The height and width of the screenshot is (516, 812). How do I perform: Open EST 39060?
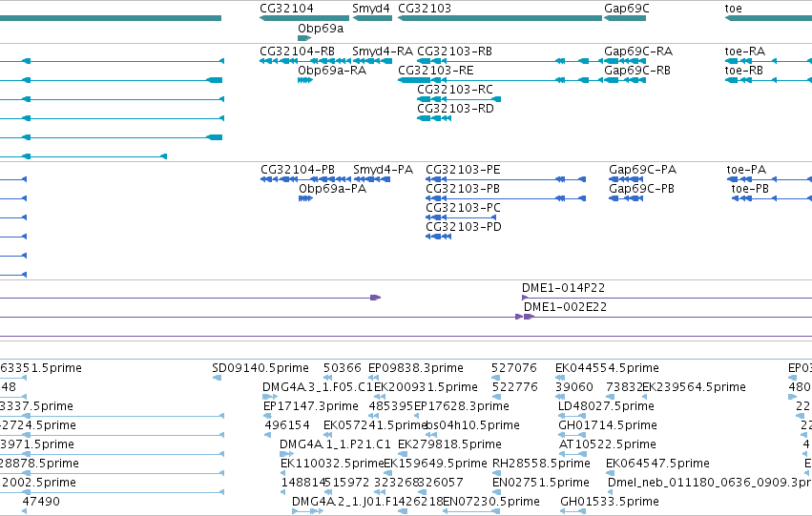click(x=573, y=387)
